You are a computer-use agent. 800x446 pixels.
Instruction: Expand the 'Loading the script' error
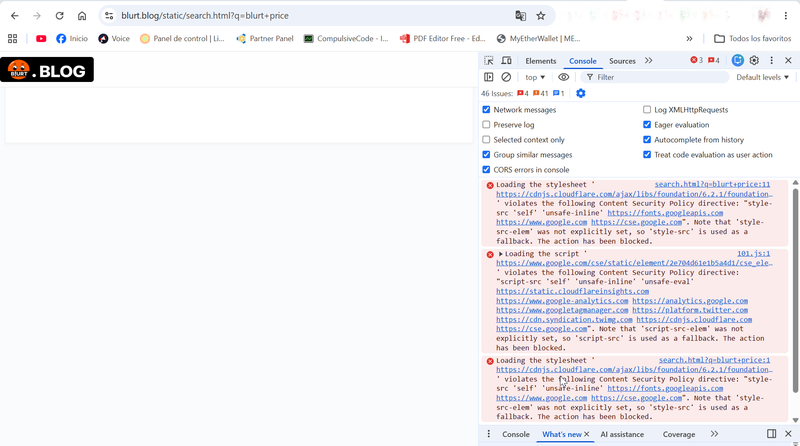click(x=501, y=254)
